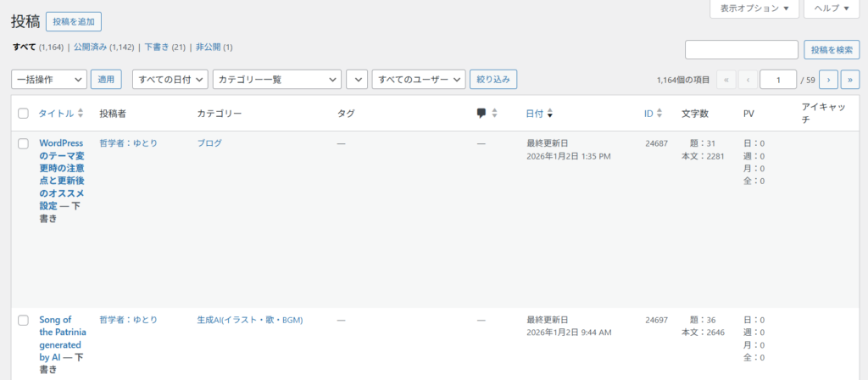Sort posts by the ID column header
This screenshot has width=868, height=380.
[648, 113]
